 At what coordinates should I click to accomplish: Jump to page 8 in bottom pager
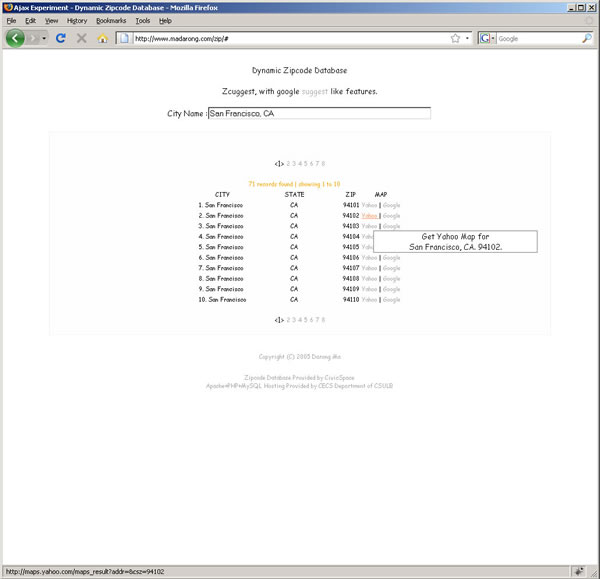(323, 320)
